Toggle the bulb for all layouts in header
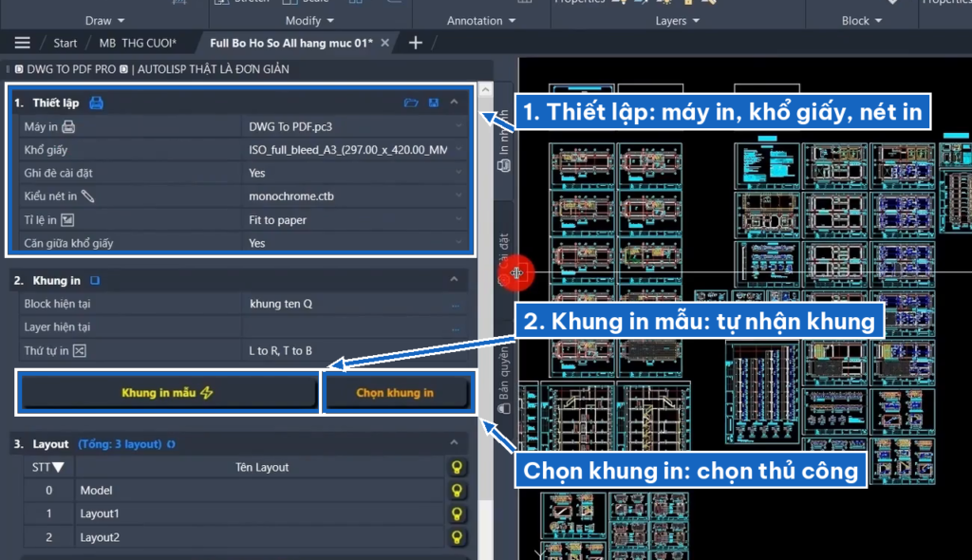This screenshot has height=560, width=972. click(x=457, y=467)
